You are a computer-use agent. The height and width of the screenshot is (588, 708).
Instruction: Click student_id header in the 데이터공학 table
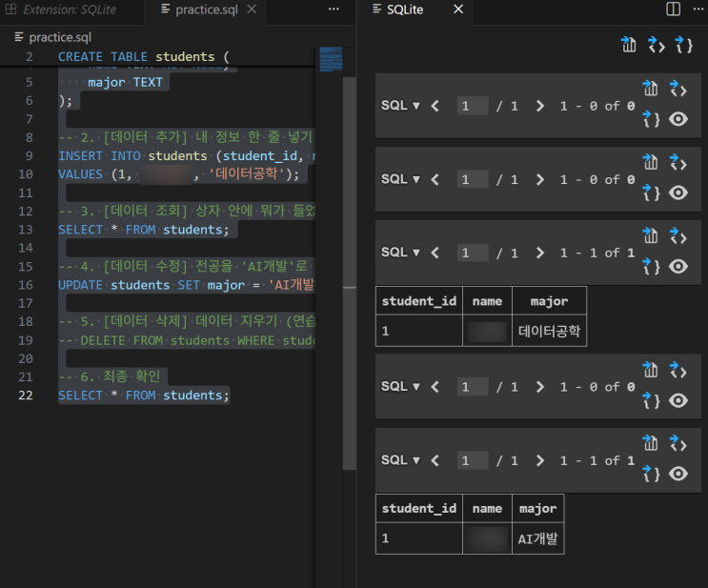point(419,301)
